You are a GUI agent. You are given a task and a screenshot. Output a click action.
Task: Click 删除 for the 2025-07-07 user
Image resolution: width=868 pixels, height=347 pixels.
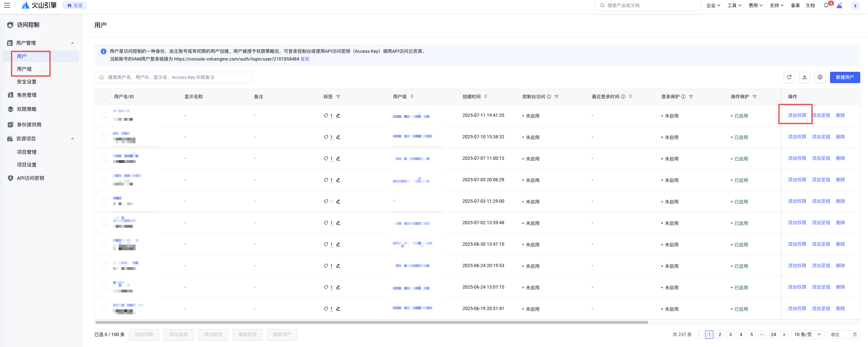click(x=840, y=158)
